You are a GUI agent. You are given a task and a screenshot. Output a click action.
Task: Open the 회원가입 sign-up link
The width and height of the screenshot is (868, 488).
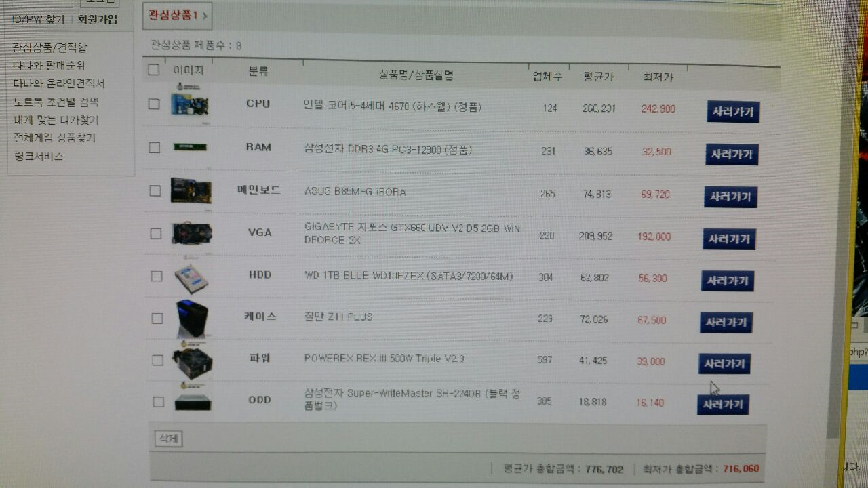coord(97,20)
